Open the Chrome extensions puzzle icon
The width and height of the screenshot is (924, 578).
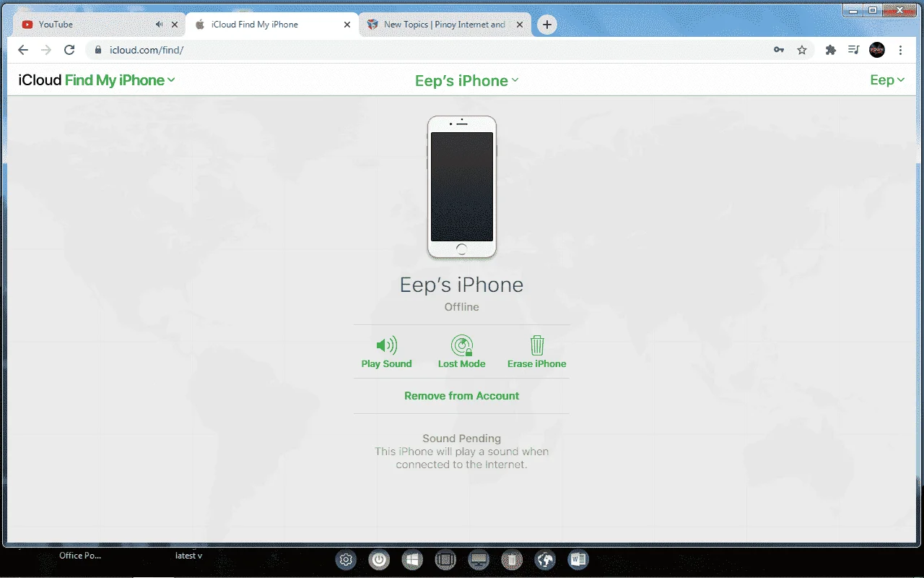coord(831,50)
